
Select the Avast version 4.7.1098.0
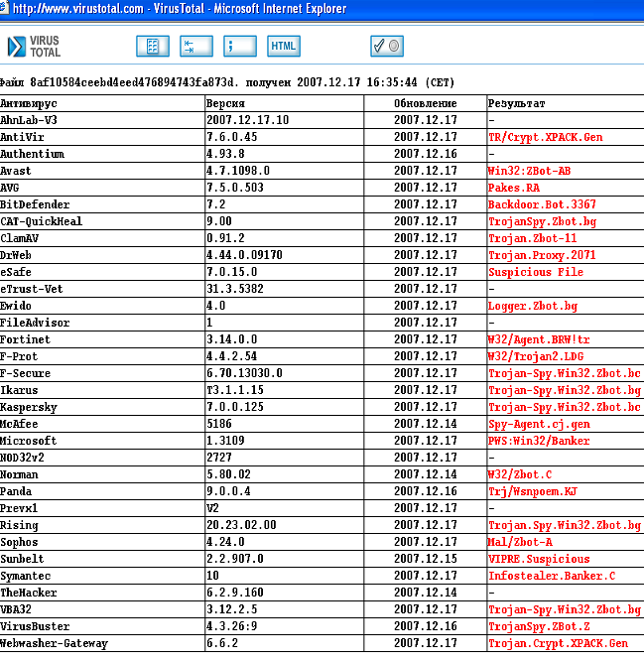pyautogui.click(x=237, y=171)
